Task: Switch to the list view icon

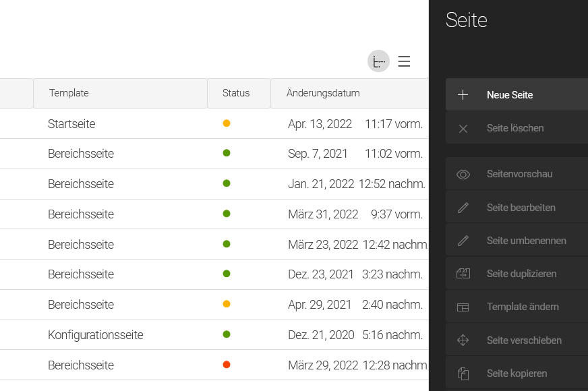Action: [404, 61]
